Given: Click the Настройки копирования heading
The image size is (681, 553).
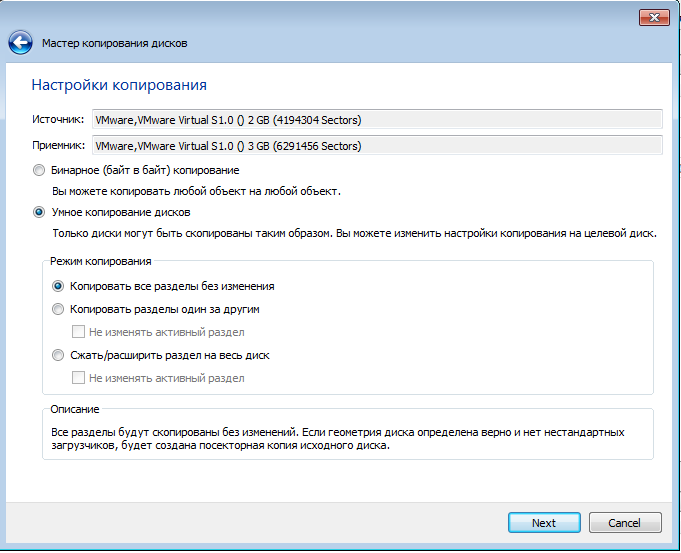Looking at the screenshot, I should pyautogui.click(x=119, y=85).
